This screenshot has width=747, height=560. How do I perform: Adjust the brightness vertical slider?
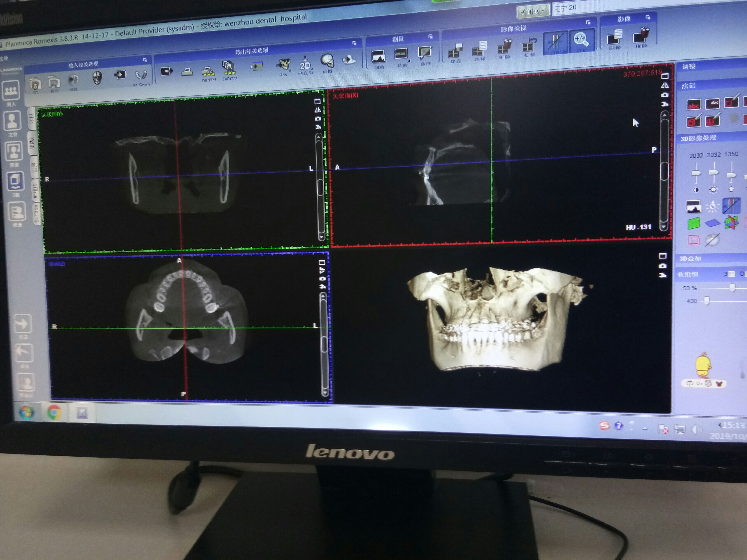click(714, 172)
